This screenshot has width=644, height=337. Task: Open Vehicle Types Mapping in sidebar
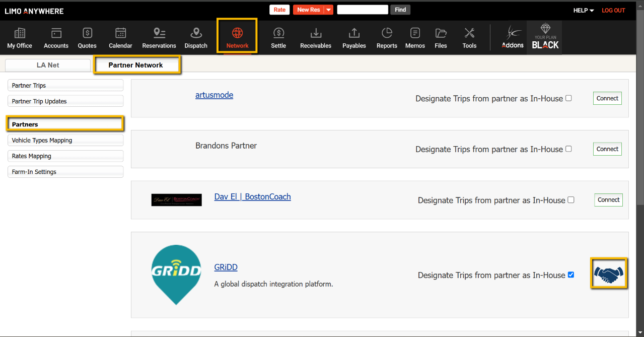click(65, 140)
